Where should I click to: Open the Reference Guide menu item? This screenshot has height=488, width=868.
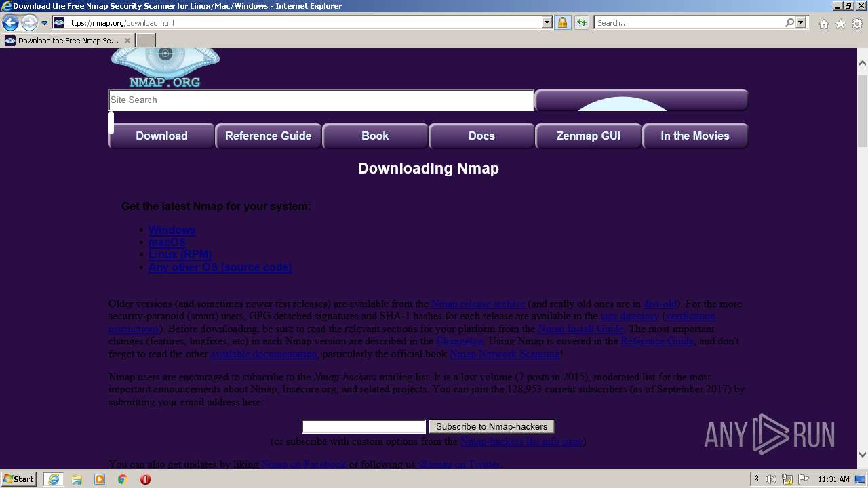coord(269,136)
